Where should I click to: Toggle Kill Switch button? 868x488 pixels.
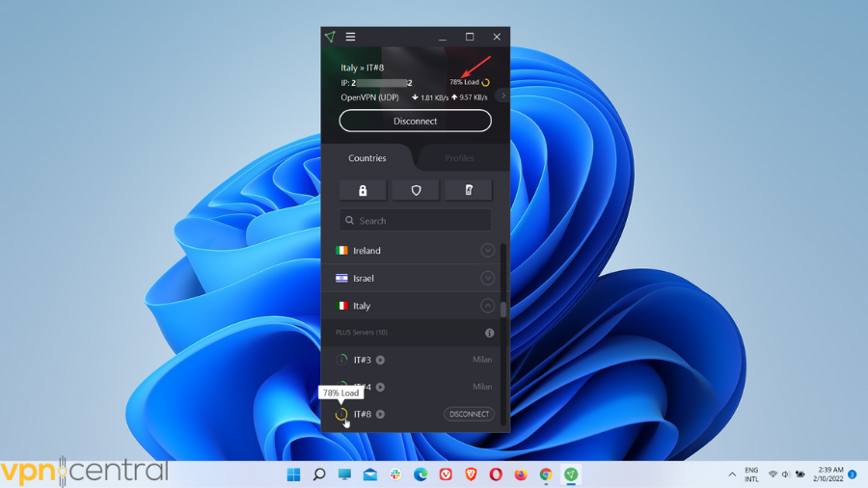click(468, 190)
